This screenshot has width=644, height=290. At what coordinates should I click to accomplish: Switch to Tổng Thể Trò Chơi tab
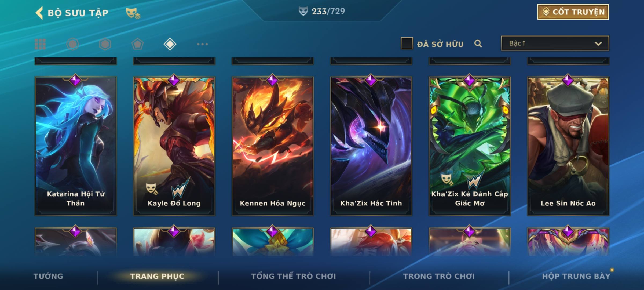tap(294, 276)
